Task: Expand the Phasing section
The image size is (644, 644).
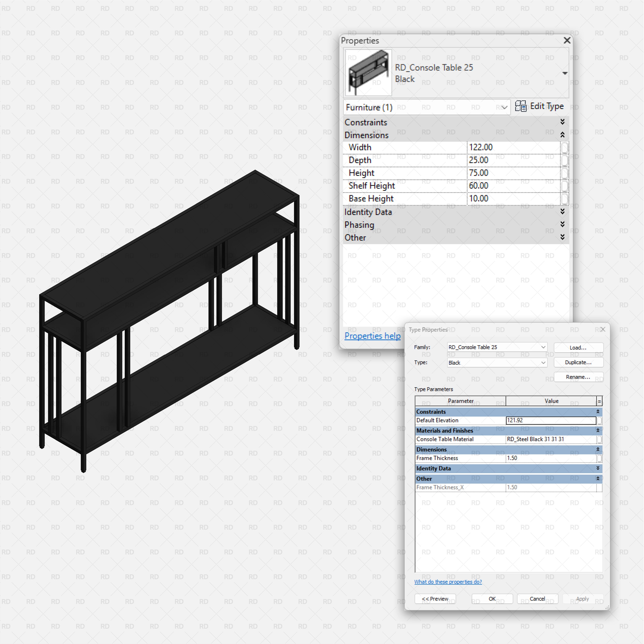Action: click(563, 224)
